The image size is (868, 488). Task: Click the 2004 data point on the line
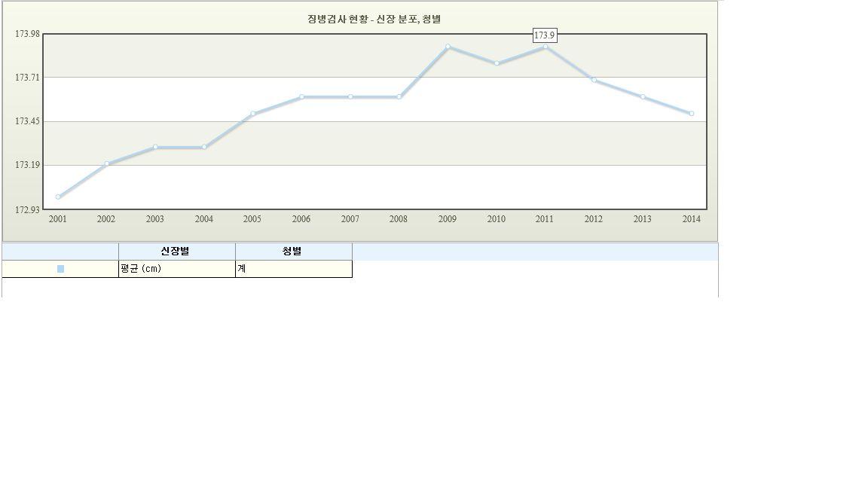204,147
